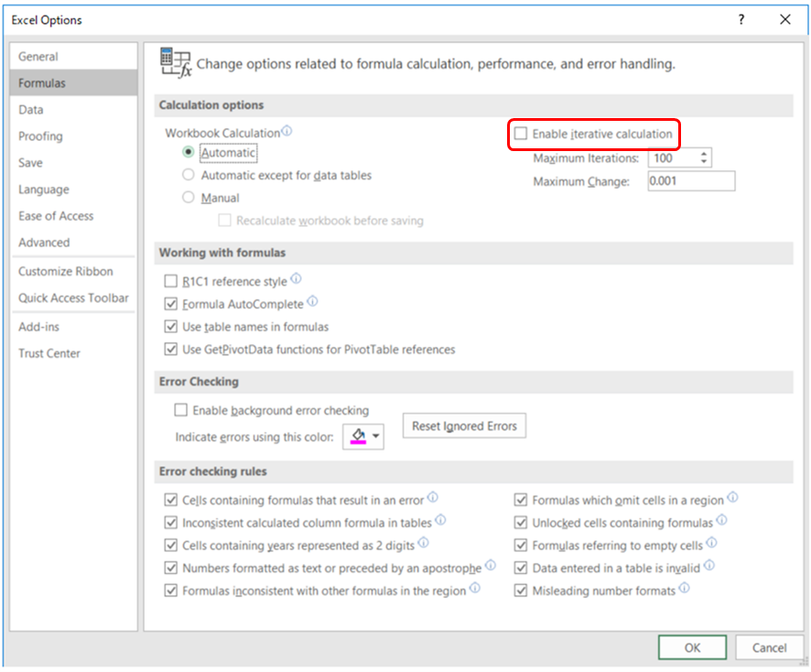Image resolution: width=811 pixels, height=672 pixels.
Task: Enable iterative calculation checkbox
Action: click(x=521, y=134)
